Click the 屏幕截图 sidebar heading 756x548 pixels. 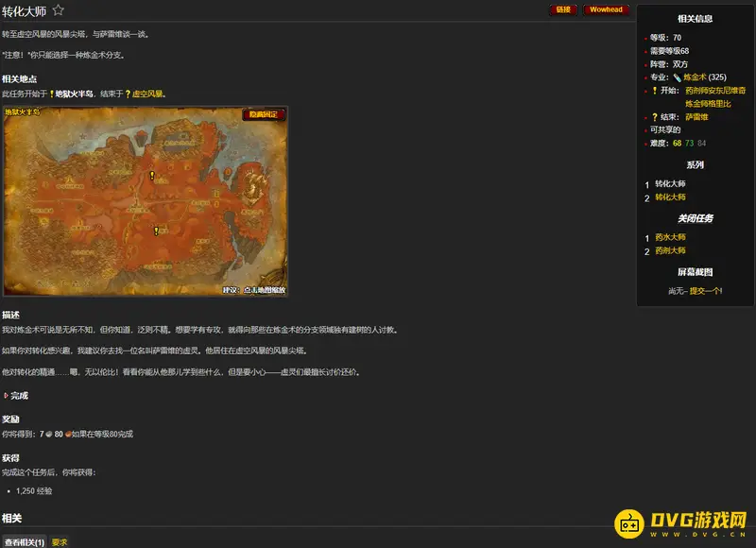coord(695,272)
